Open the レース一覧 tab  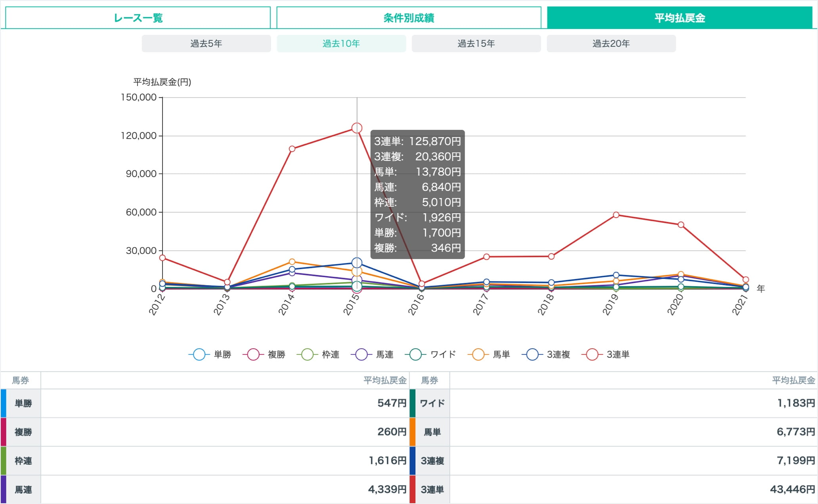[x=138, y=18]
